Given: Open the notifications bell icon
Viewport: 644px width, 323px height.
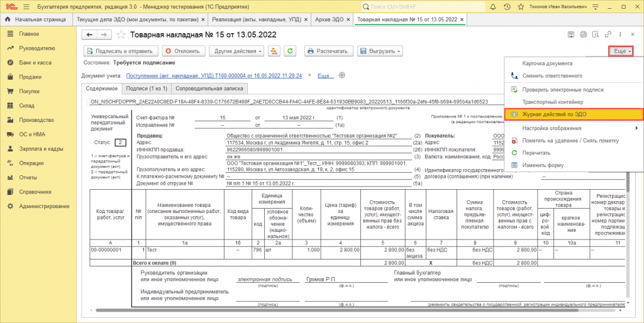Looking at the screenshot, I should click(493, 7).
